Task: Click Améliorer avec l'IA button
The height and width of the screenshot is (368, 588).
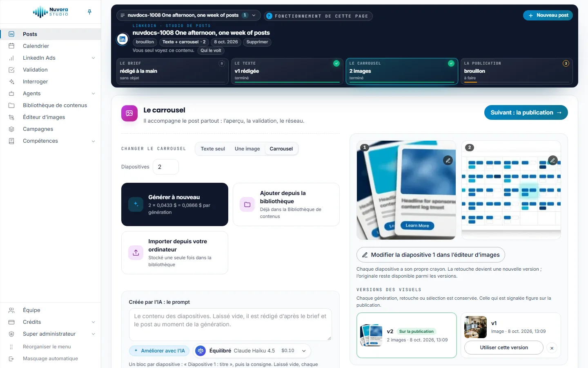Action: coord(159,351)
